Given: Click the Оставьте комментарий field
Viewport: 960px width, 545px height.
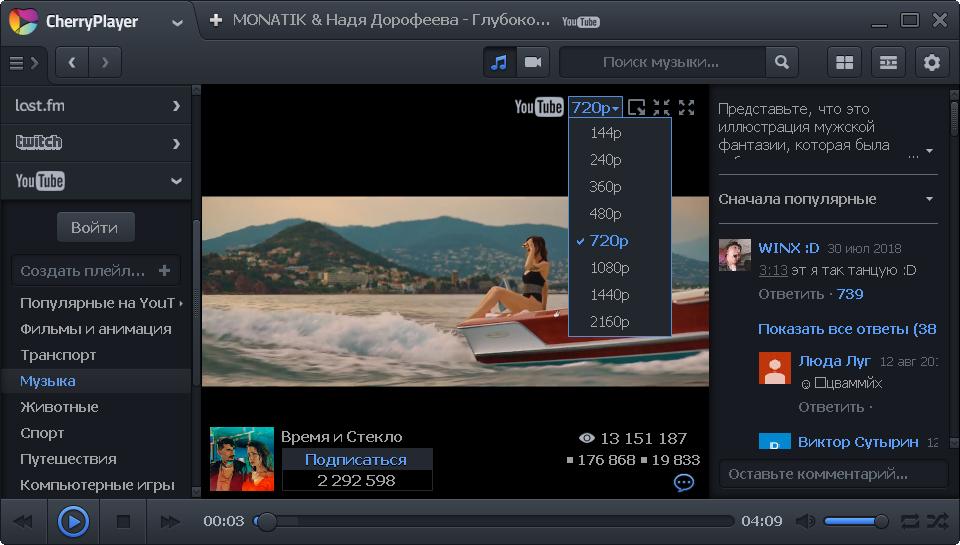Looking at the screenshot, I should coord(833,474).
